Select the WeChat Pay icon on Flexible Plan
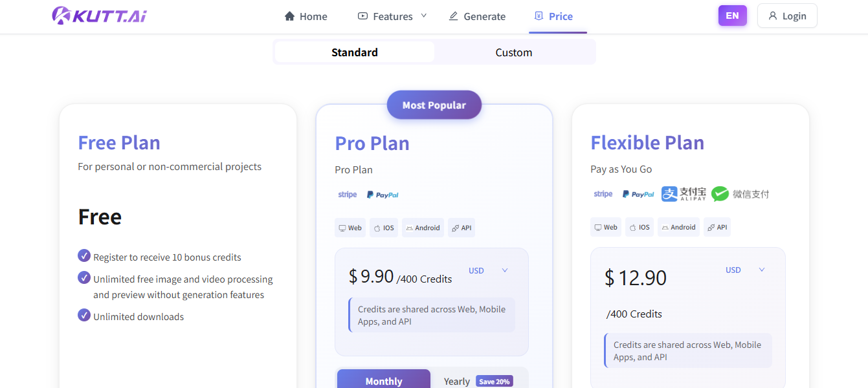 pos(739,193)
